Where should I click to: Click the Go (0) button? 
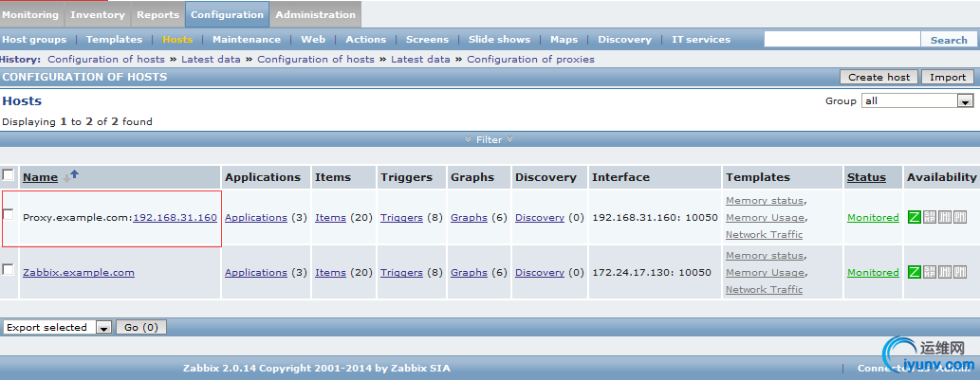click(141, 327)
